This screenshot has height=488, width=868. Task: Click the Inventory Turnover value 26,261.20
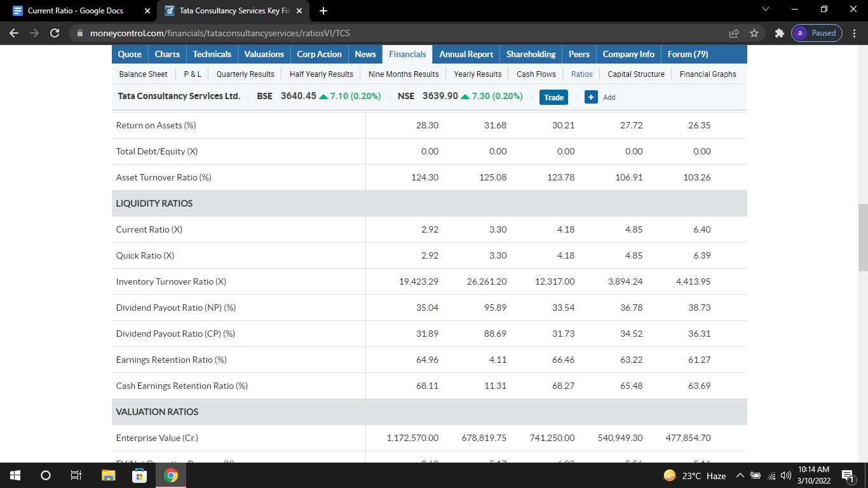point(487,281)
